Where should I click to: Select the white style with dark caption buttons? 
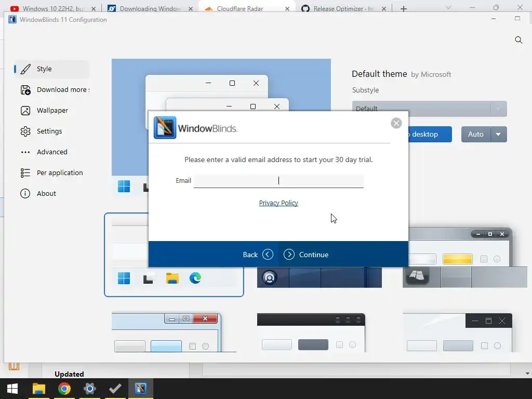(457, 332)
